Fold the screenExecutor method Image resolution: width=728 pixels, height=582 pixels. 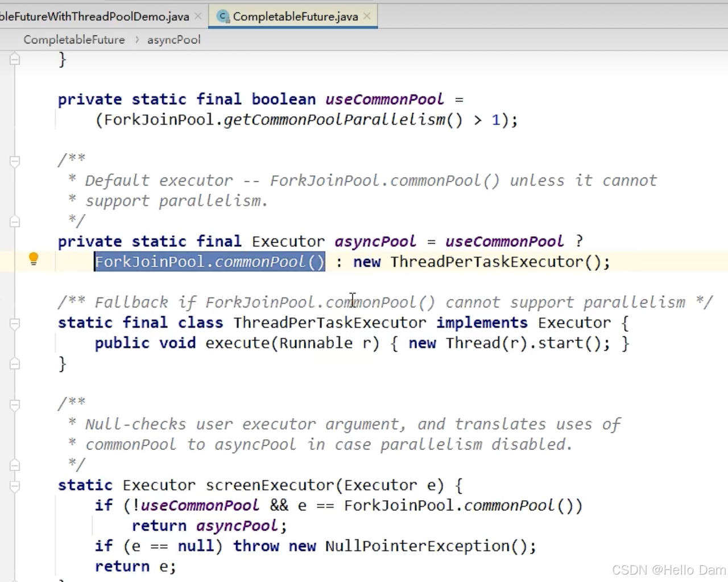pos(15,486)
